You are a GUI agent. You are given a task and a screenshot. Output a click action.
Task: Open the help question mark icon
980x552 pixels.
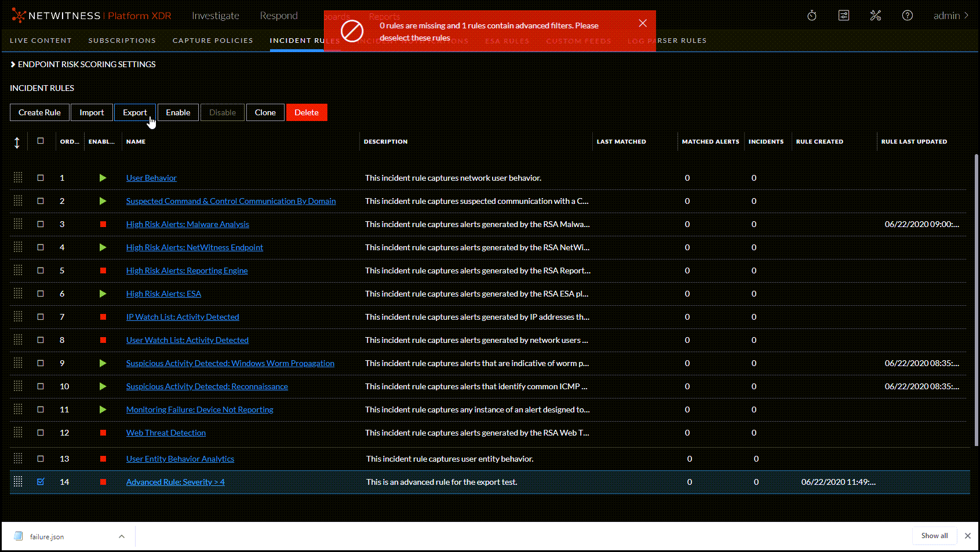(907, 16)
